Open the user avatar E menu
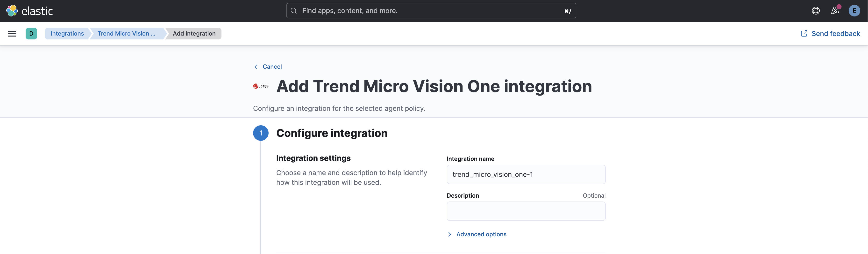Screen dimensions: 868x254 pyautogui.click(x=854, y=11)
